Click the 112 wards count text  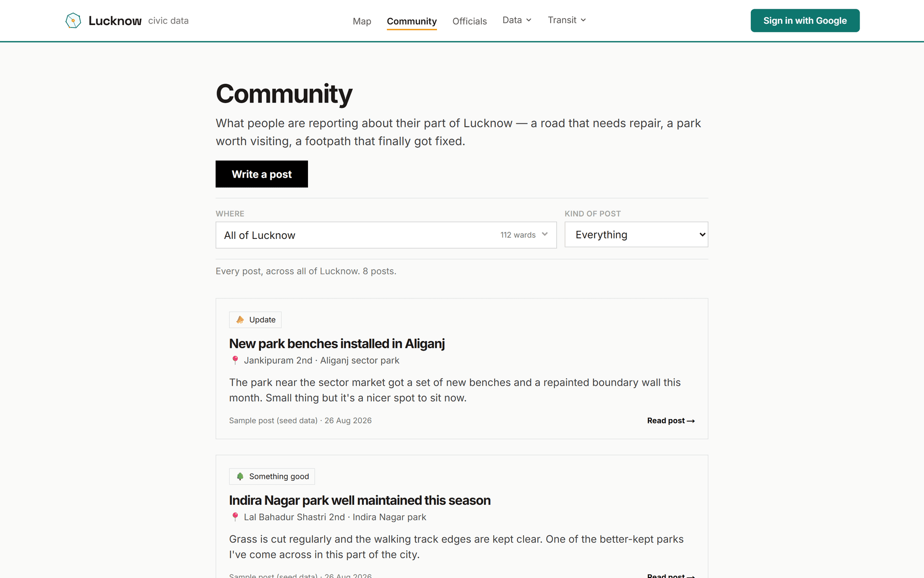pos(518,235)
